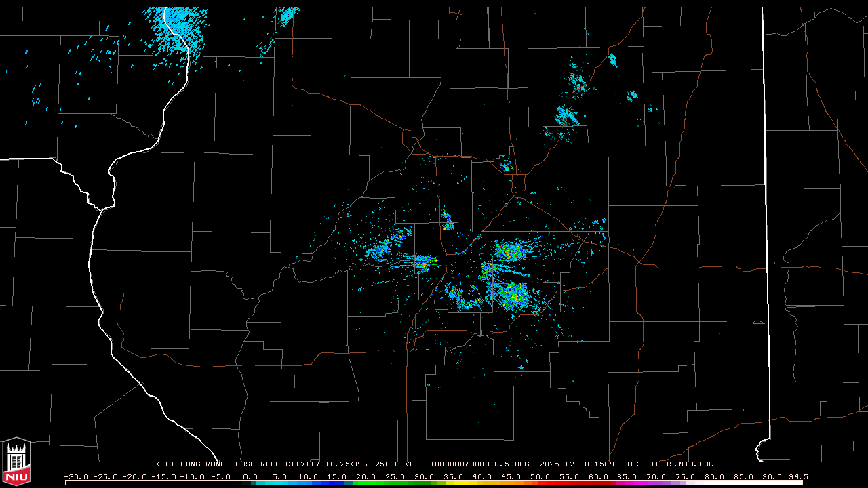The width and height of the screenshot is (868, 488).
Task: Click the 'ATLAS.NIU.EDU' source label
Action: [682, 464]
